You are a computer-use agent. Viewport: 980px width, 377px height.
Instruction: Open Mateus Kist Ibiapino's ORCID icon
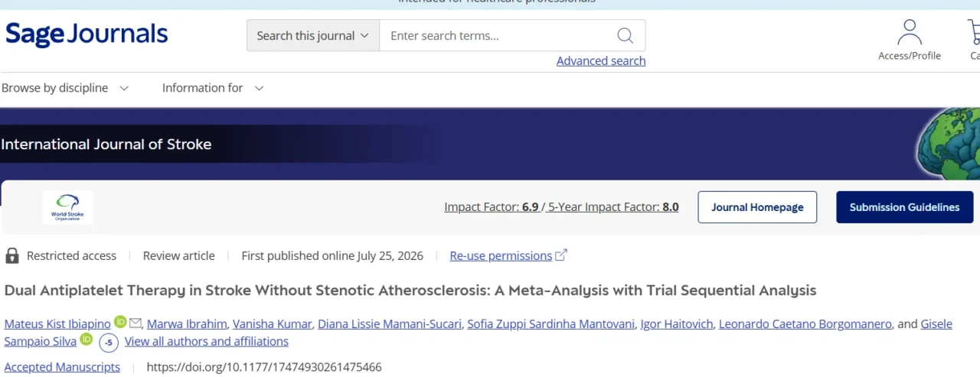click(x=120, y=323)
